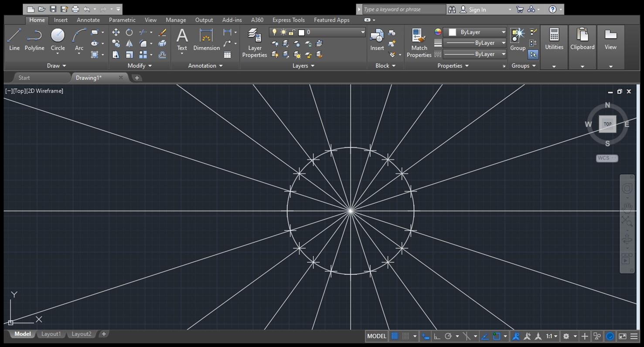This screenshot has height=347, width=644.
Task: Click the Save icon in quick access toolbar
Action: 53,9
